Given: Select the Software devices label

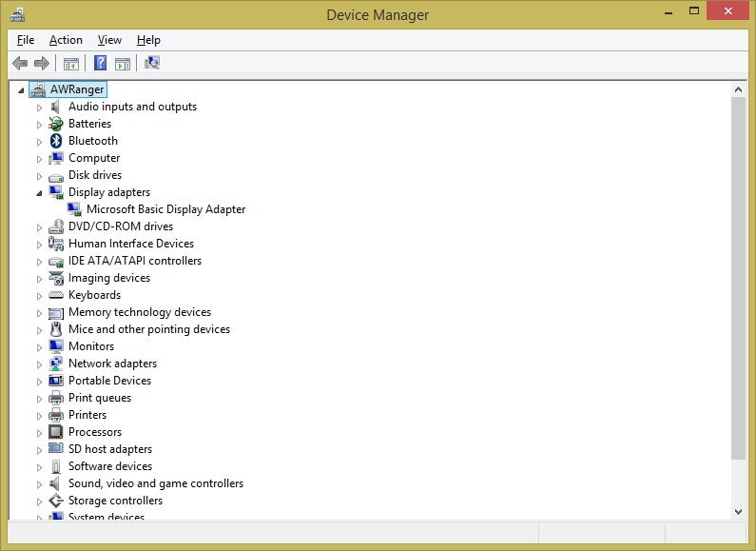Looking at the screenshot, I should [x=110, y=466].
